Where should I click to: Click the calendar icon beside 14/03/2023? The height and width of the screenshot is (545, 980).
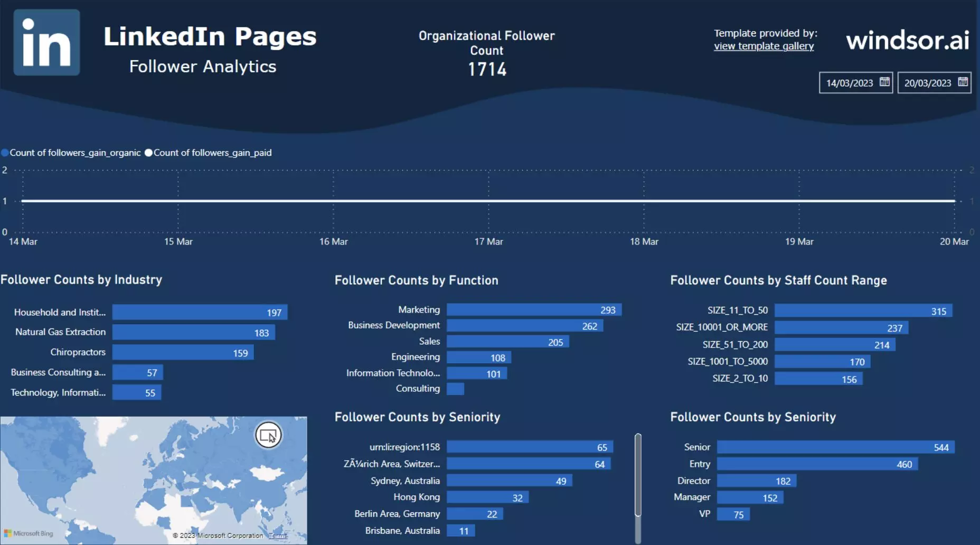coord(884,82)
